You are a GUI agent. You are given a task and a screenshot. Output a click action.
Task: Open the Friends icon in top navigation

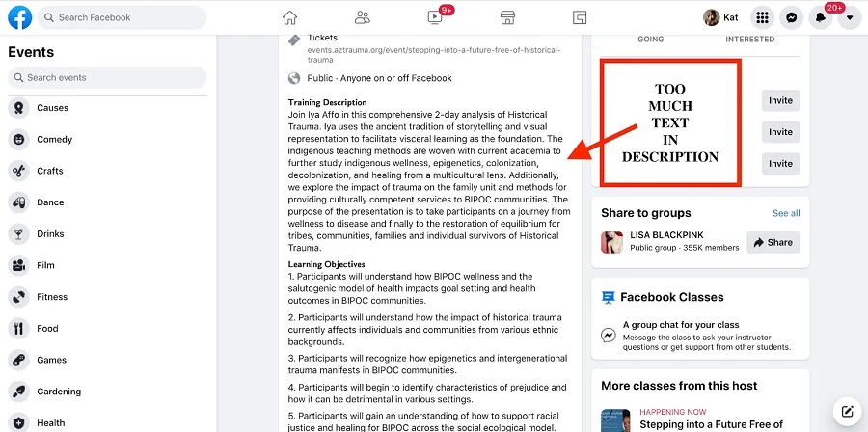362,17
